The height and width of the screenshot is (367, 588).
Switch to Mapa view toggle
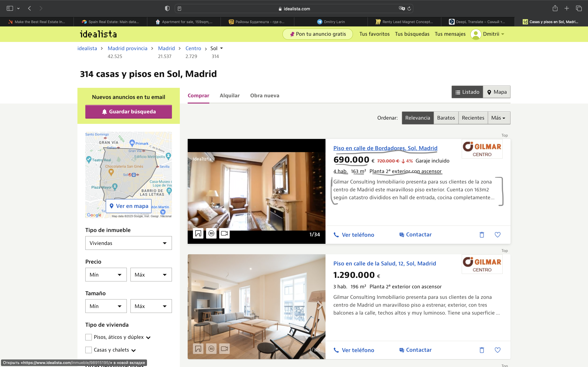[497, 92]
